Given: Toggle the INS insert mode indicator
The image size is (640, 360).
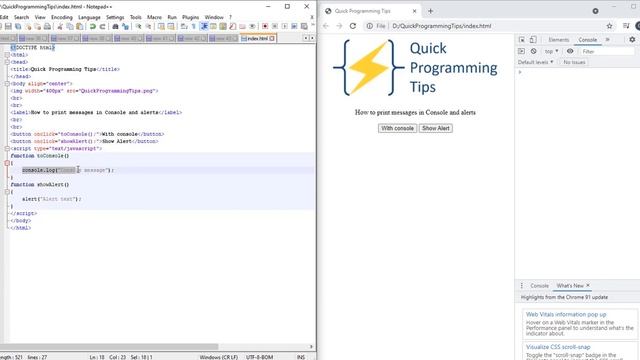Looking at the screenshot, I should click(x=301, y=357).
